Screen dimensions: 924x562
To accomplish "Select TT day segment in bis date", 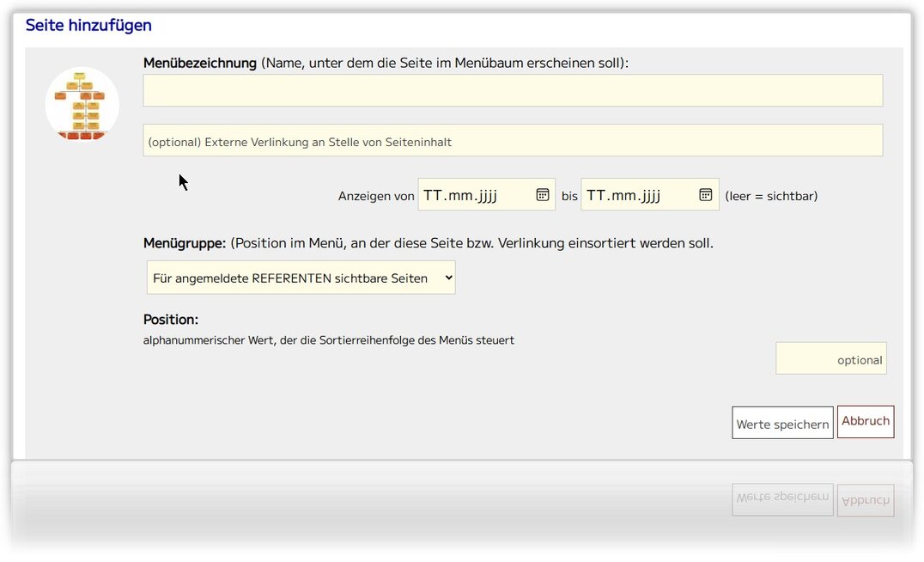I will 596,195.
